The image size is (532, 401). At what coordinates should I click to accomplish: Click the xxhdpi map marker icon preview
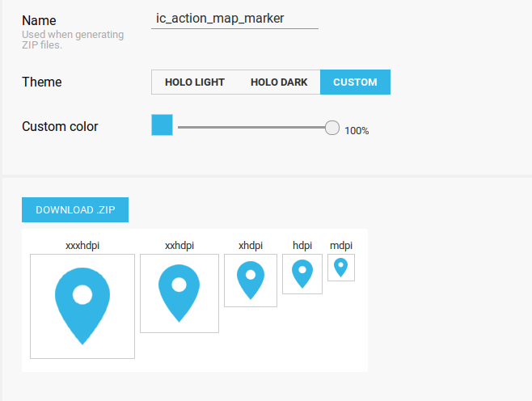(x=179, y=293)
